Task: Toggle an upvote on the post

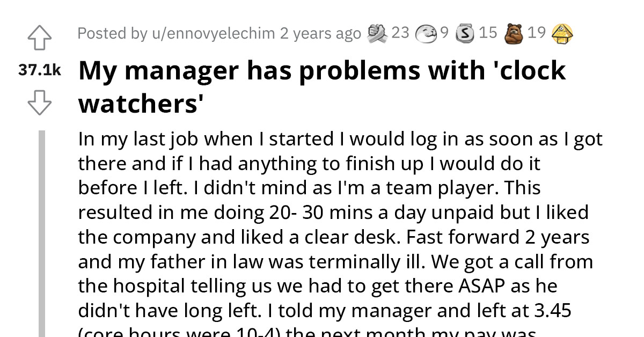Action: coord(40,38)
